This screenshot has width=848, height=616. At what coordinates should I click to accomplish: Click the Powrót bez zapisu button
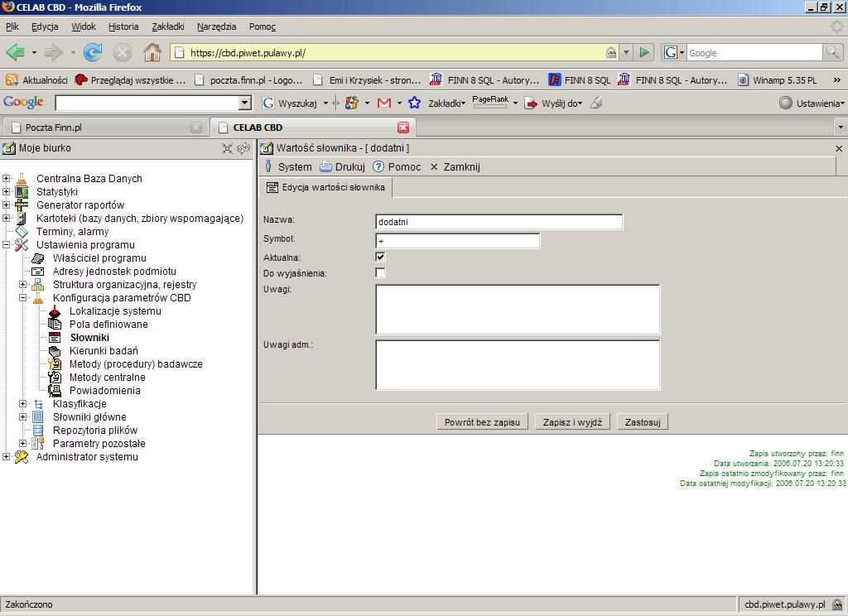pyautogui.click(x=482, y=421)
